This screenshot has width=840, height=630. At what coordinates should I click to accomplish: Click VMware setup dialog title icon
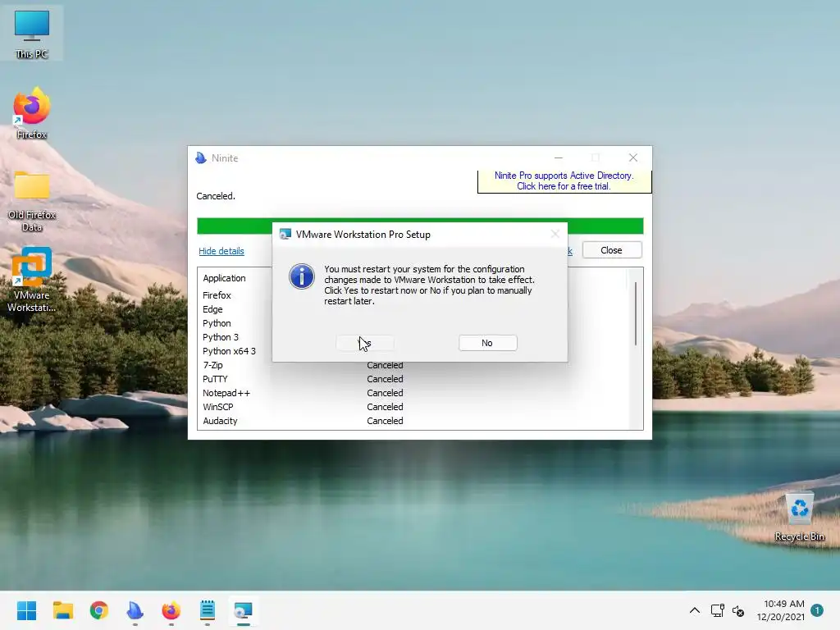pos(285,234)
